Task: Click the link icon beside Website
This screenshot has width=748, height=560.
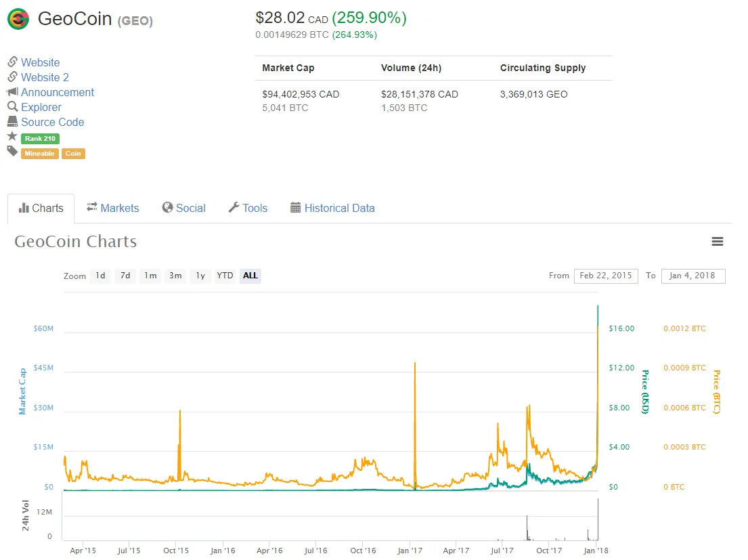Action: (x=12, y=62)
